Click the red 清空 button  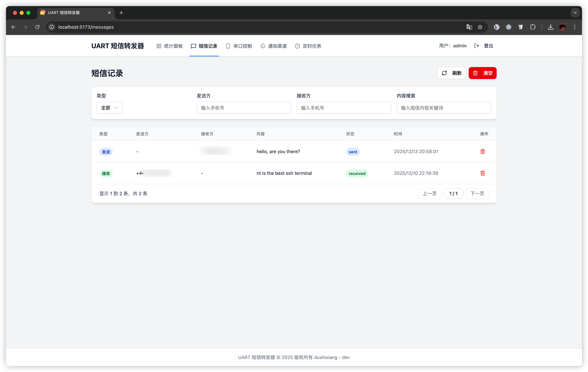coord(482,73)
